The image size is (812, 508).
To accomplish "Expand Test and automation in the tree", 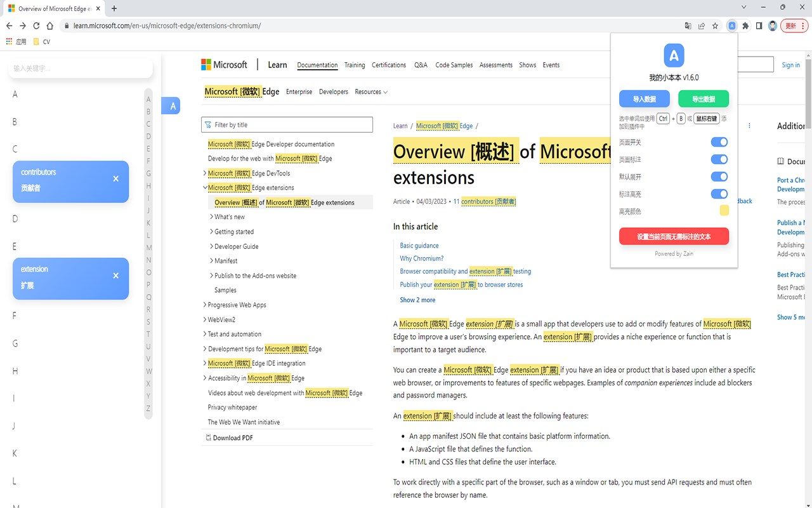I will coord(205,334).
